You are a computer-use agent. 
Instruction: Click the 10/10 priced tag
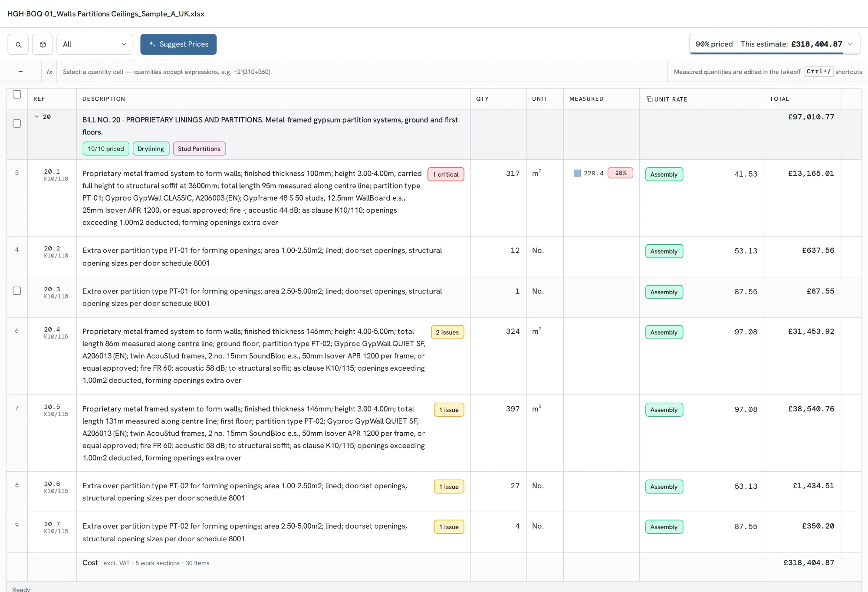point(106,149)
